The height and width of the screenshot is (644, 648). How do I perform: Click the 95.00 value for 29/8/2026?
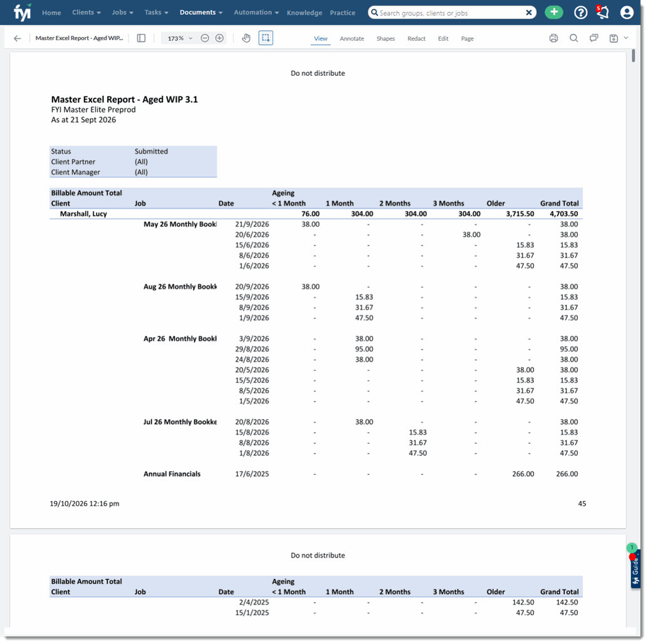pyautogui.click(x=364, y=350)
